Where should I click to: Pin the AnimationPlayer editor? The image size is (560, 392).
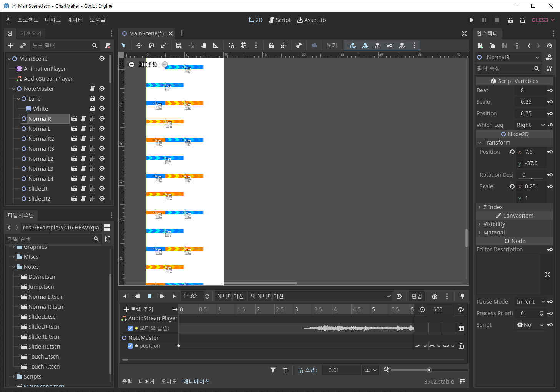[x=462, y=296]
